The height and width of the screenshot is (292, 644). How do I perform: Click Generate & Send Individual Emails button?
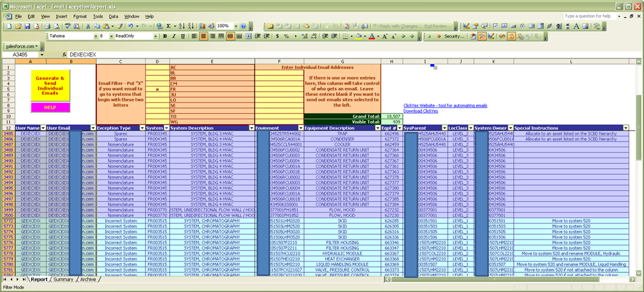point(51,85)
